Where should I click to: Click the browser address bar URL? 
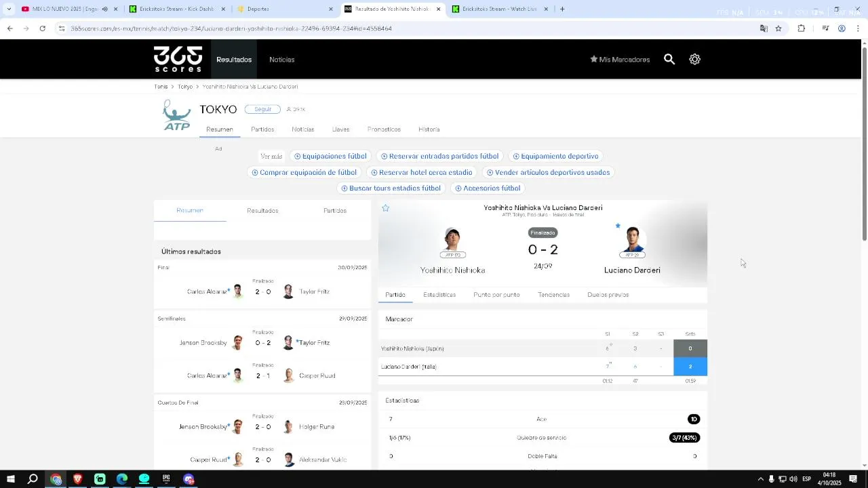pos(231,28)
